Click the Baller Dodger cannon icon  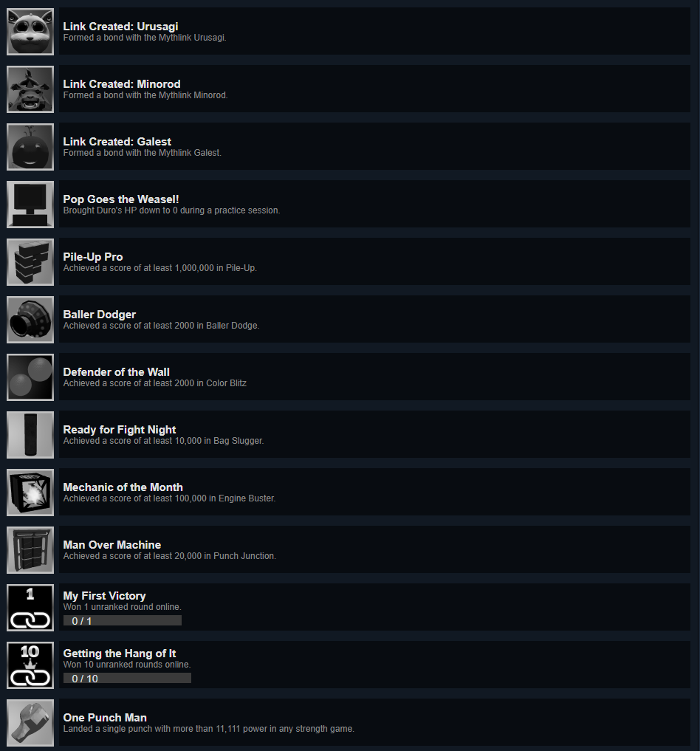tap(30, 320)
